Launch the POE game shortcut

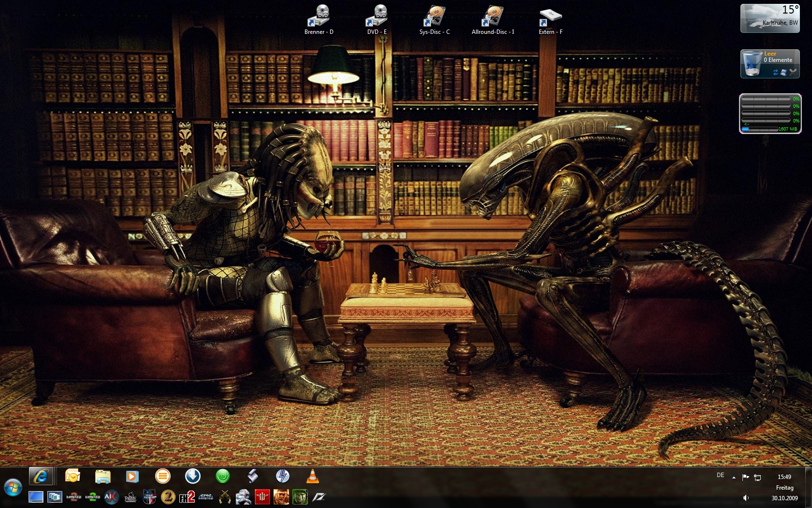(x=130, y=497)
